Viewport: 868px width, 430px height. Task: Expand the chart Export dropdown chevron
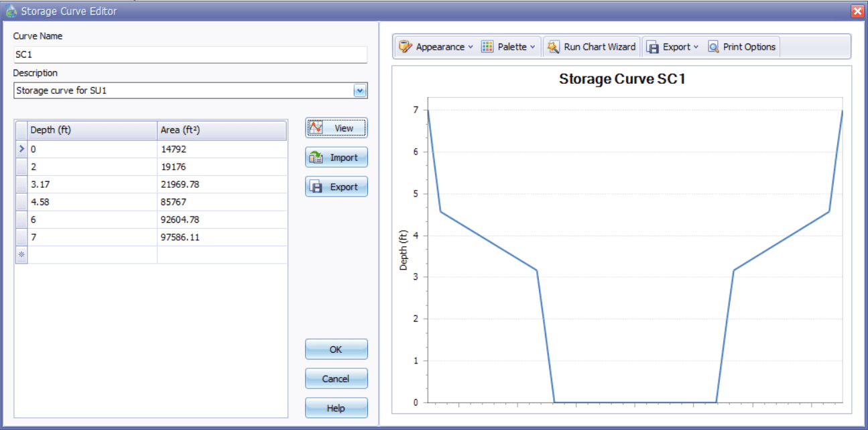click(695, 46)
